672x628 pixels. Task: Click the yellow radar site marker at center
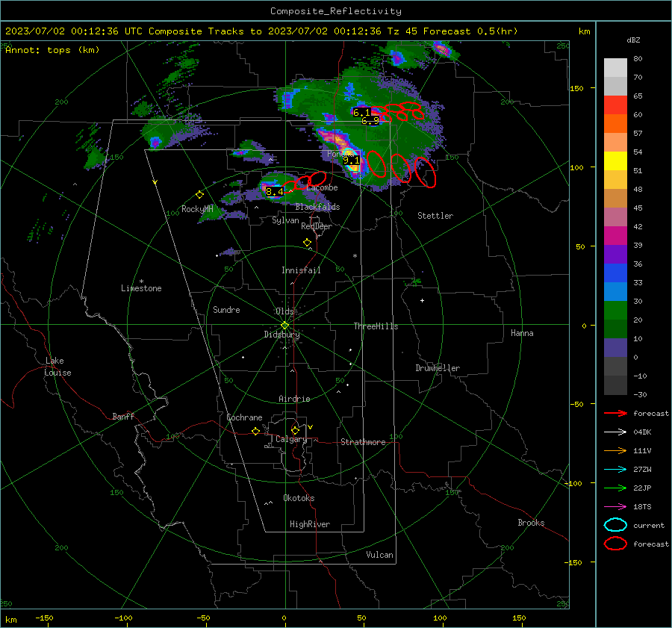[x=285, y=326]
